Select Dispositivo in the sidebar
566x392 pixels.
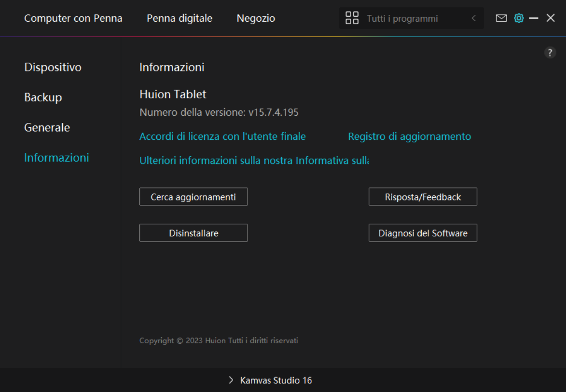coord(53,67)
